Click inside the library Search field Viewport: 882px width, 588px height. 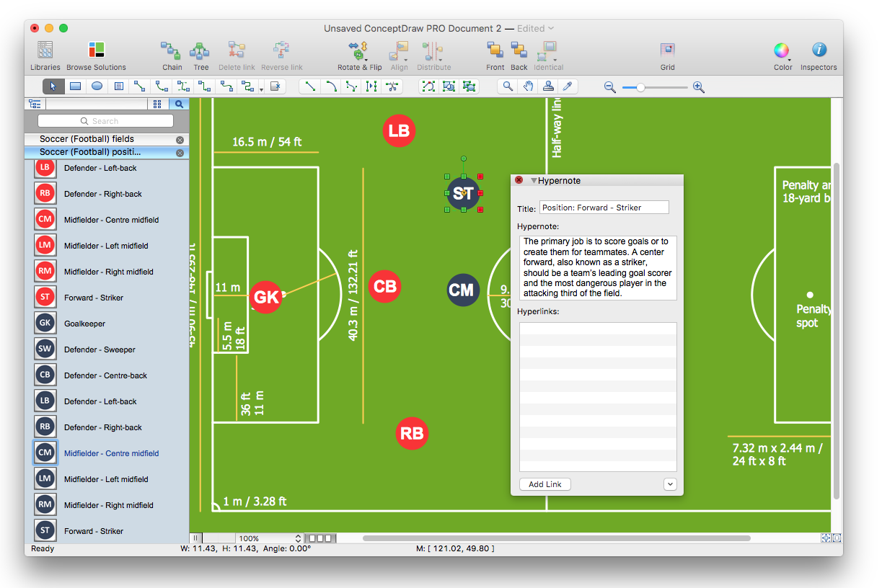pyautogui.click(x=105, y=120)
